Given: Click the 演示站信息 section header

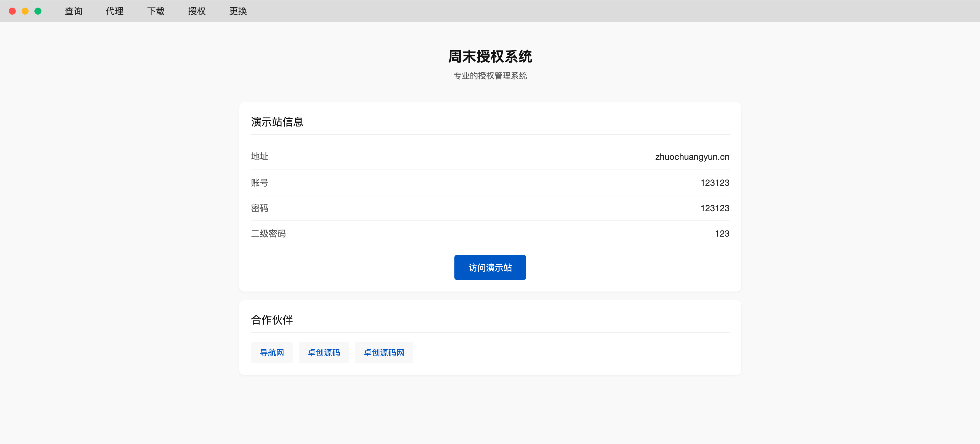Looking at the screenshot, I should [277, 122].
